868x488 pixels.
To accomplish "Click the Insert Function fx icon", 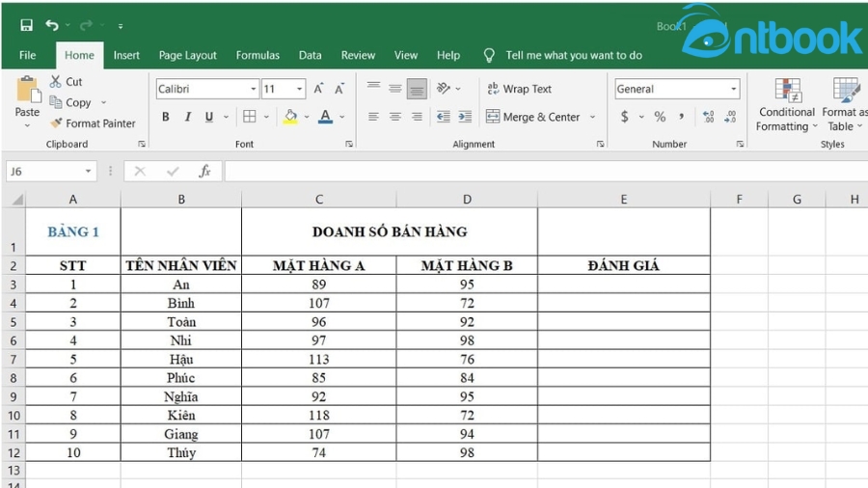I will pos(204,172).
